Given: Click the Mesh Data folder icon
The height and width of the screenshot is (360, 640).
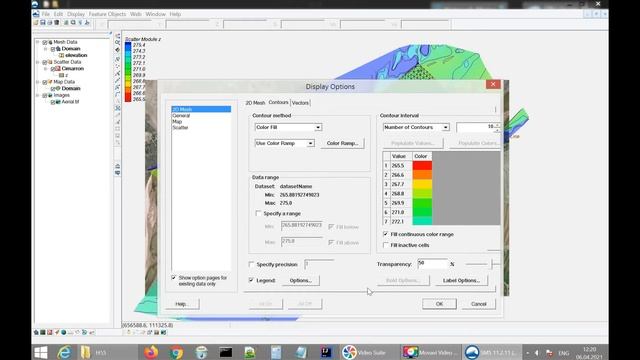Looking at the screenshot, I should 50,42.
